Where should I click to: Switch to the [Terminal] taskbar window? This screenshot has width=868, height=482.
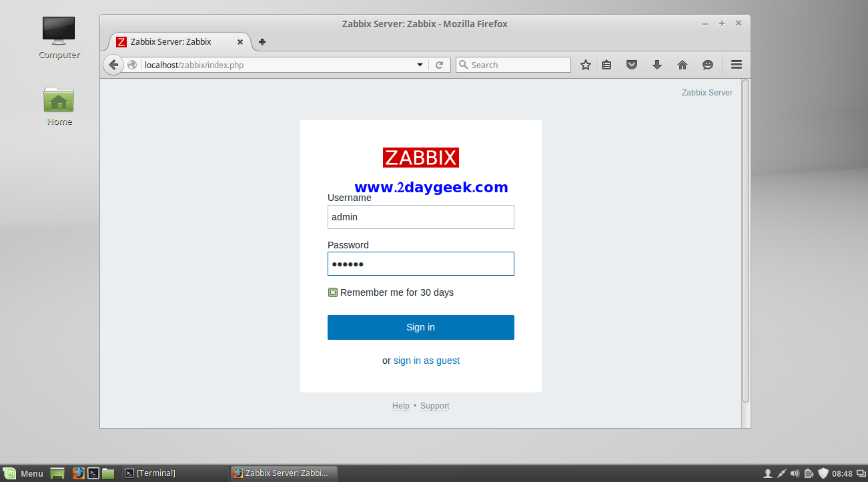[x=175, y=473]
